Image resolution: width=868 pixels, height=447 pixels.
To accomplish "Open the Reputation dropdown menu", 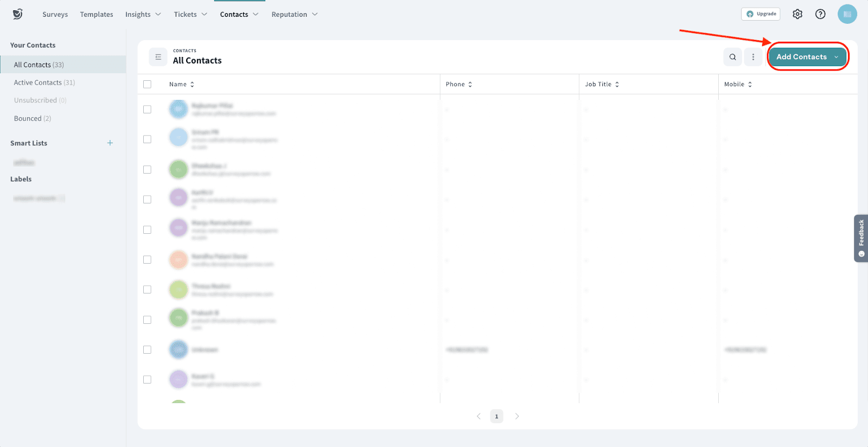I will point(295,15).
